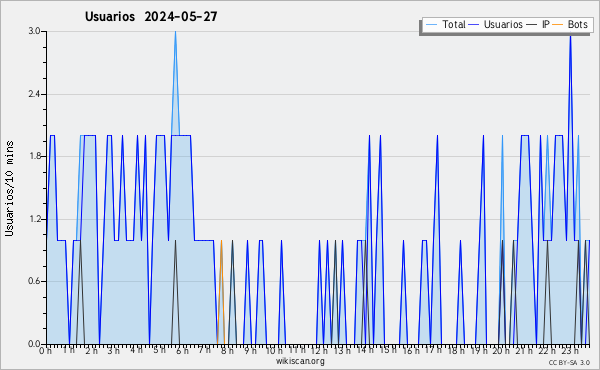The image size is (600, 370).
Task: Click the '6 h' x-axis label
Action: pos(182,351)
